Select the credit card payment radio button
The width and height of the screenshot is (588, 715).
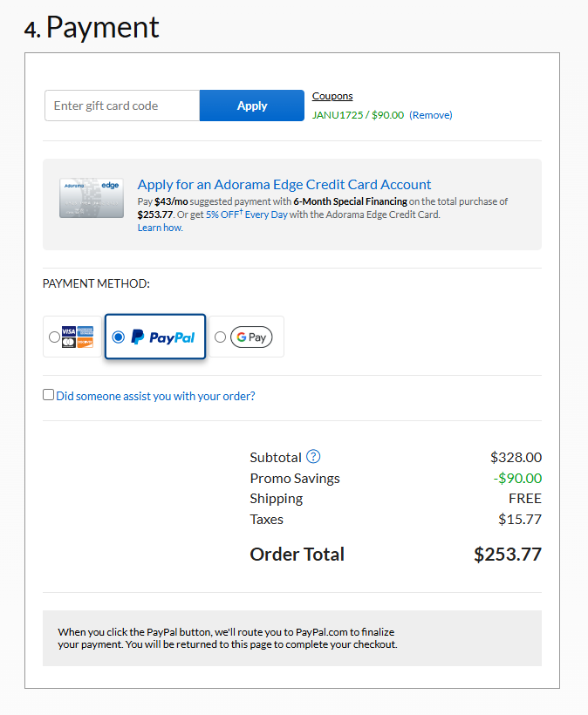pyautogui.click(x=55, y=337)
